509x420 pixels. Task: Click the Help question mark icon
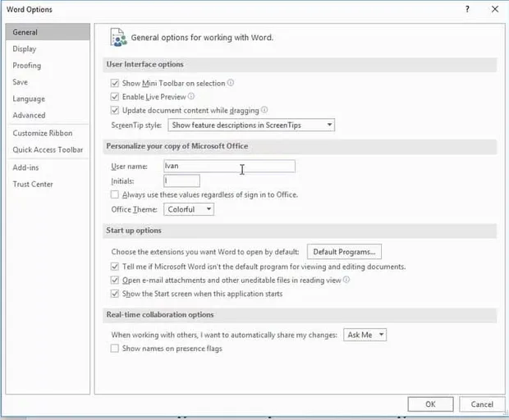(467, 9)
